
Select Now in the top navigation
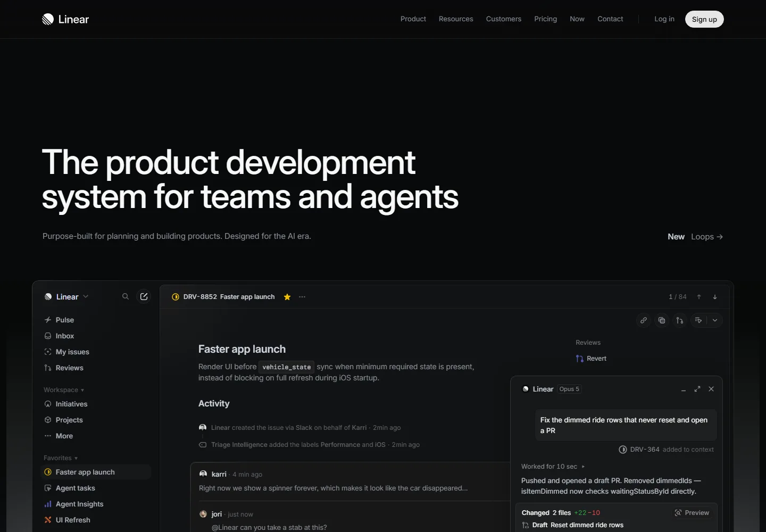click(577, 19)
